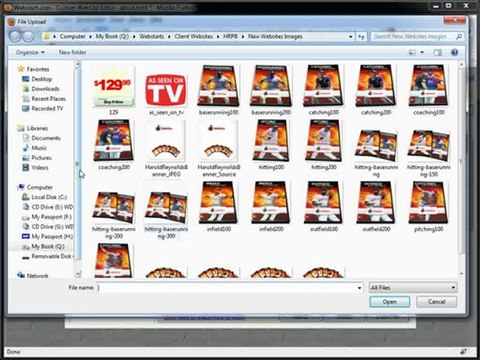Select Network in the navigation pane
This screenshot has height=360, width=480.
[37, 276]
